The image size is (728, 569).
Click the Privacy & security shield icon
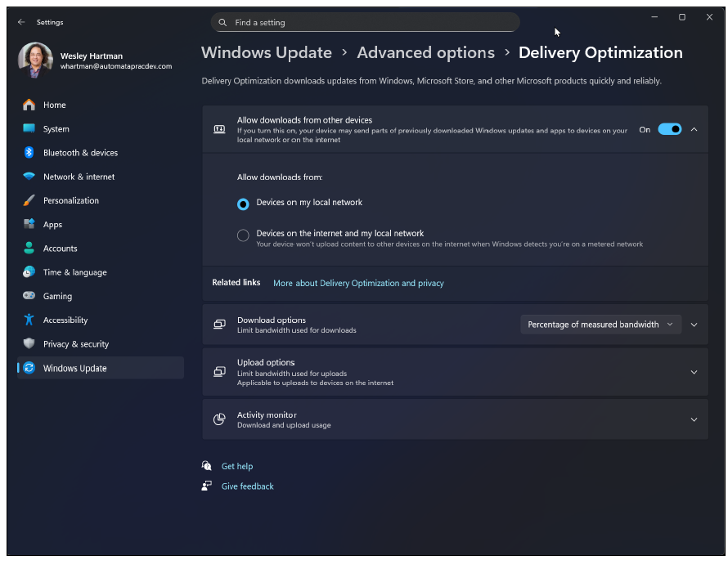[29, 344]
